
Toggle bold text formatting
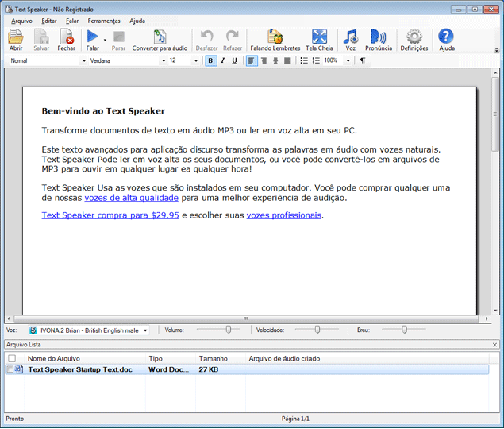click(x=210, y=60)
